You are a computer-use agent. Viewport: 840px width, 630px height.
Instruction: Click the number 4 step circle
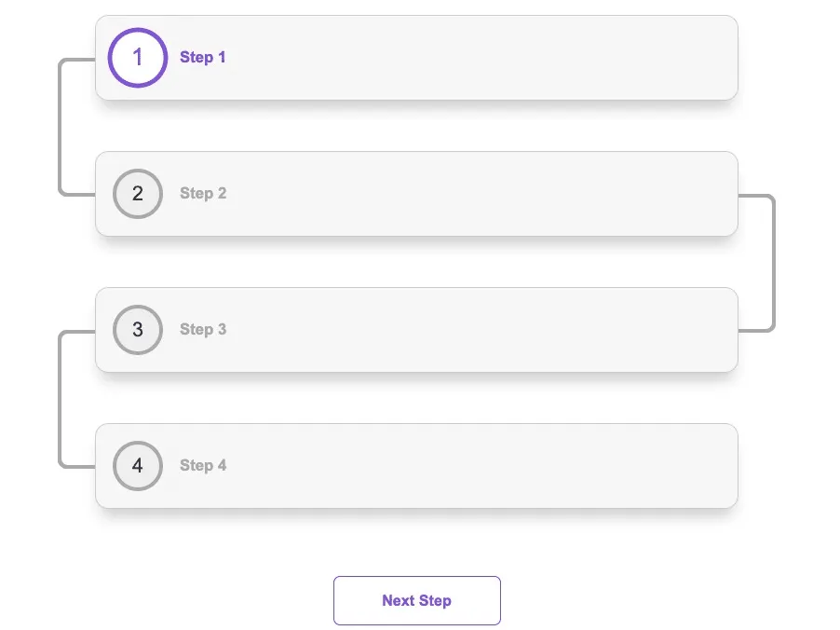point(137,466)
